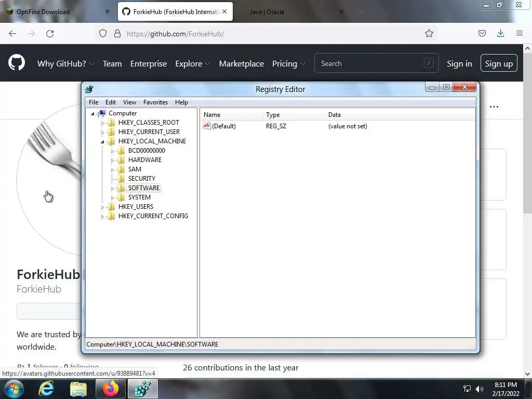The width and height of the screenshot is (532, 399).
Task: Close the Java | Oracle tab
Action: coord(341,11)
